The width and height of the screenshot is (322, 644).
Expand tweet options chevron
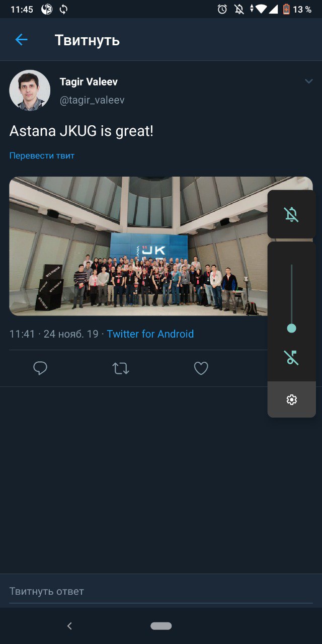coord(309,82)
